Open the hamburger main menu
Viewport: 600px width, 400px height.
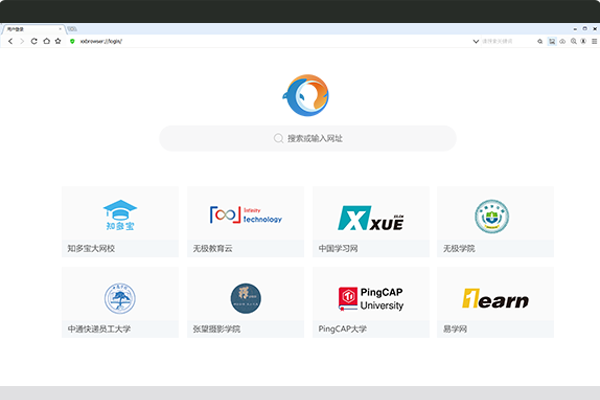pyautogui.click(x=594, y=41)
